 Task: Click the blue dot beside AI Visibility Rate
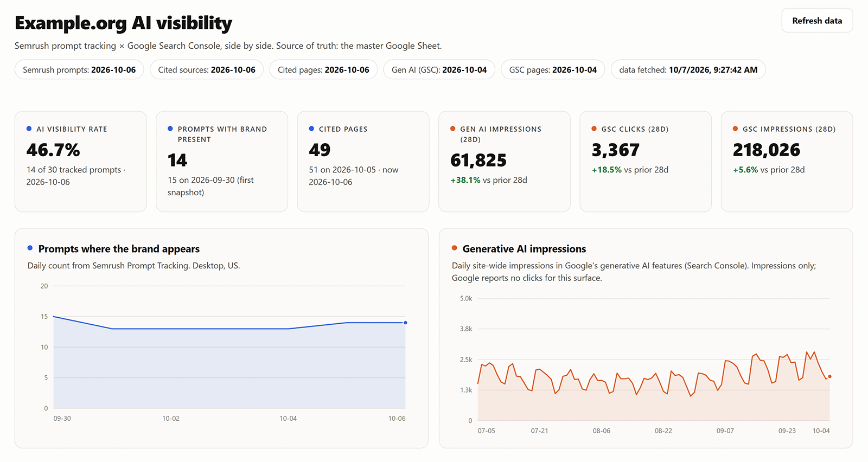29,129
